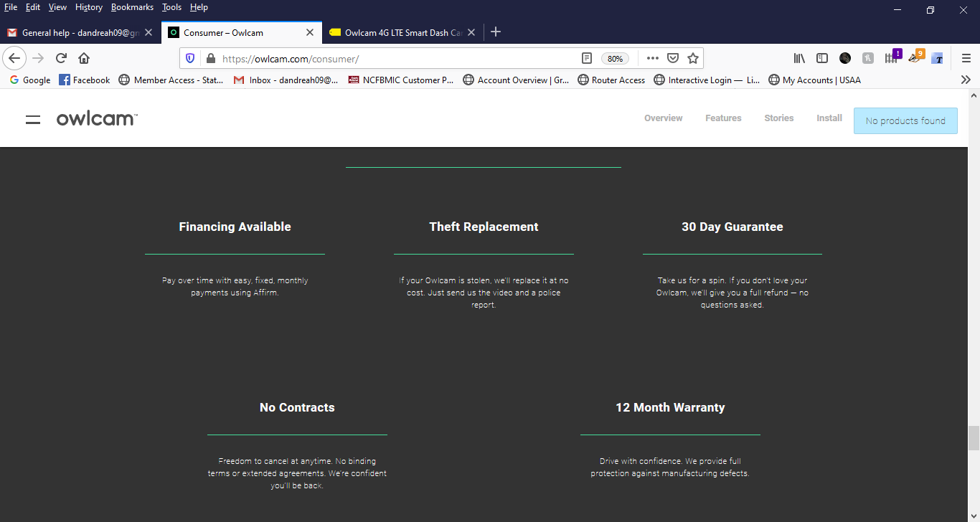This screenshot has width=980, height=522.
Task: Bookmark this page with the star icon
Action: click(x=693, y=58)
